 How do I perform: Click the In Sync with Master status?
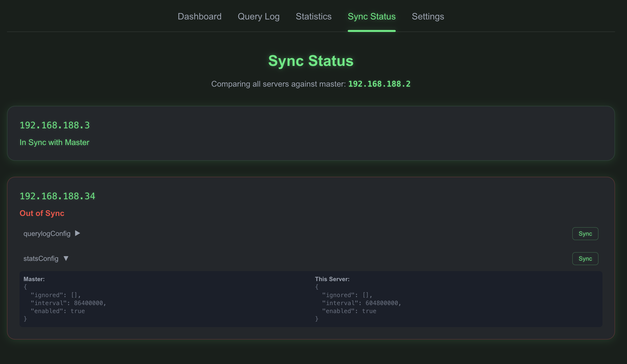point(54,142)
